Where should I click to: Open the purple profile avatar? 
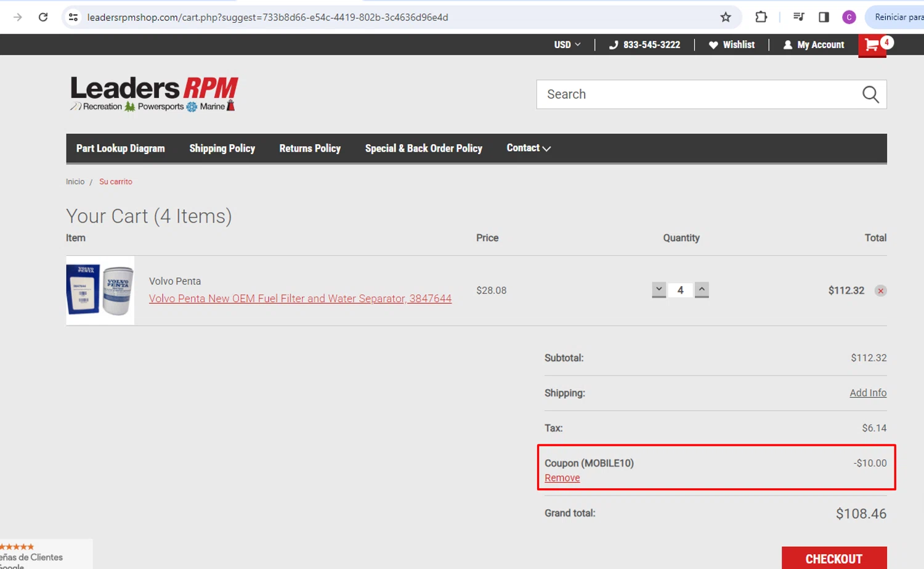849,17
